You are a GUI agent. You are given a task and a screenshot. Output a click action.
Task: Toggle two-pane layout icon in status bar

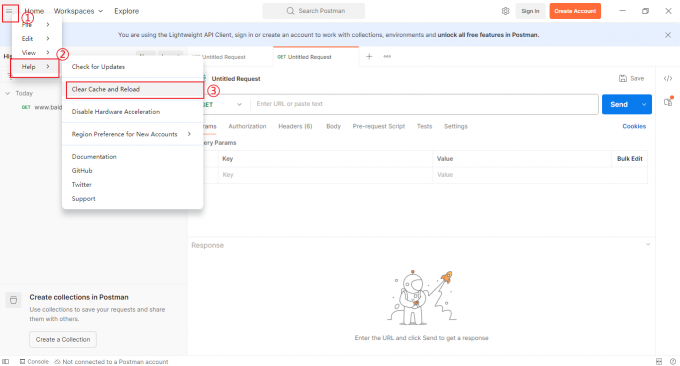[659, 362]
